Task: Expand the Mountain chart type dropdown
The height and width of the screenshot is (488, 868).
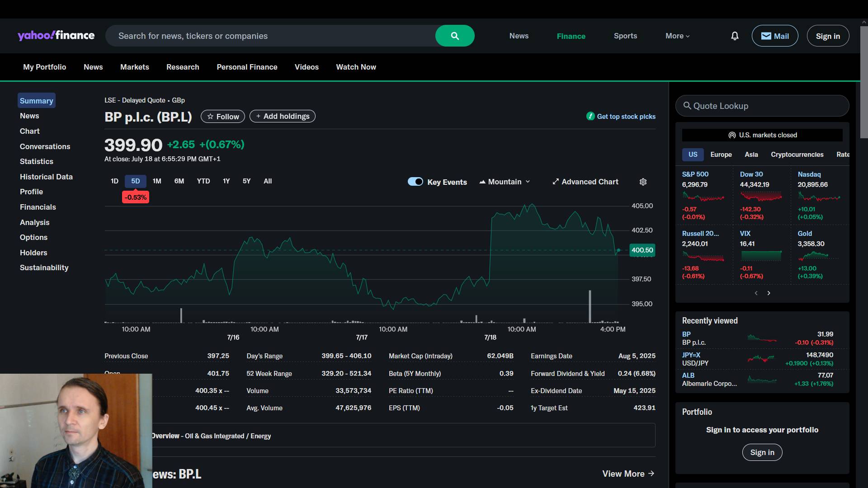Action: 505,182
